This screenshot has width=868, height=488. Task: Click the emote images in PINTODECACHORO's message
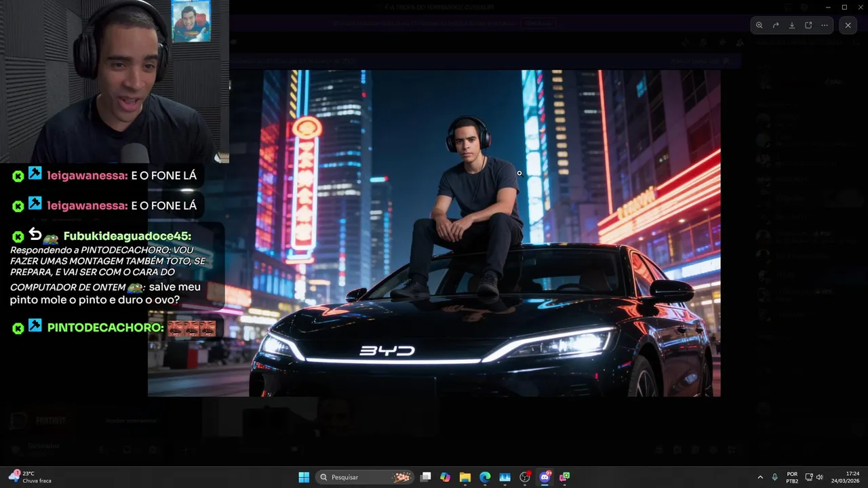point(192,329)
